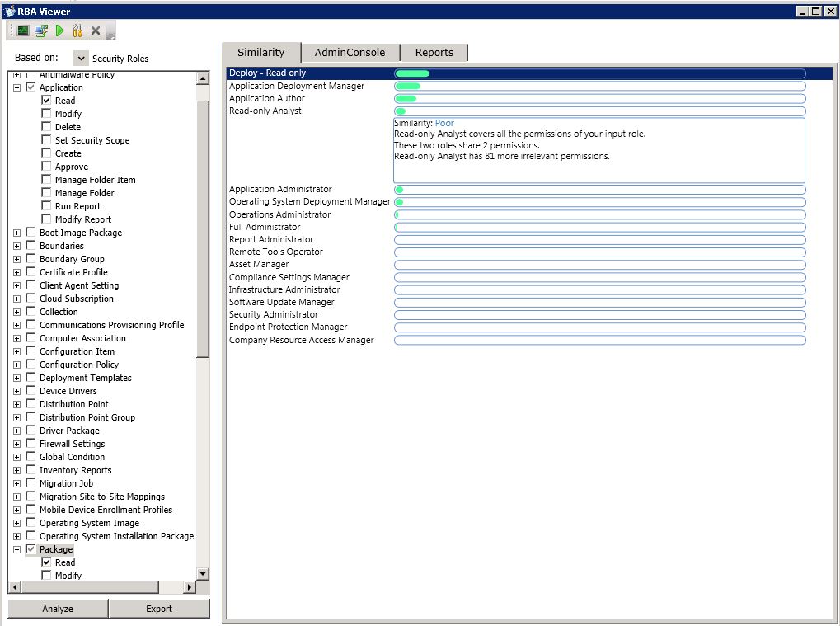Switch to the AdminConsole tab
Image resolution: width=840 pixels, height=626 pixels.
point(350,53)
